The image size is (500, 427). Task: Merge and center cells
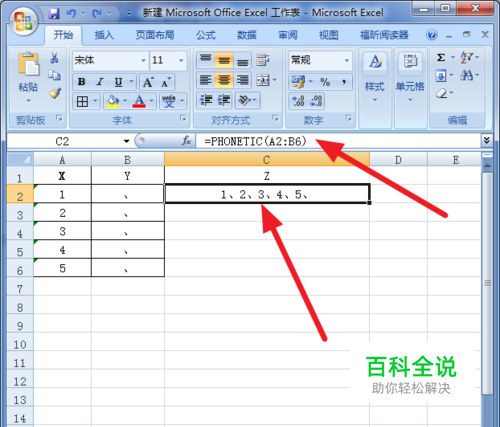coord(263,80)
